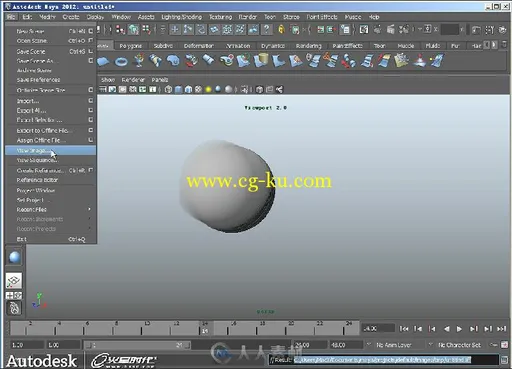Select Import menu entry
This screenshot has width=512, height=369.
click(50, 101)
